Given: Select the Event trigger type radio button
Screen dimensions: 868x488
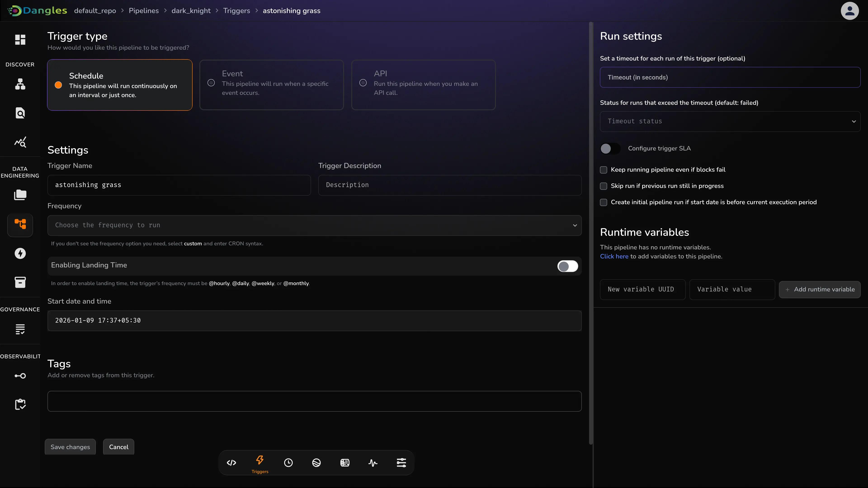Looking at the screenshot, I should click(211, 83).
